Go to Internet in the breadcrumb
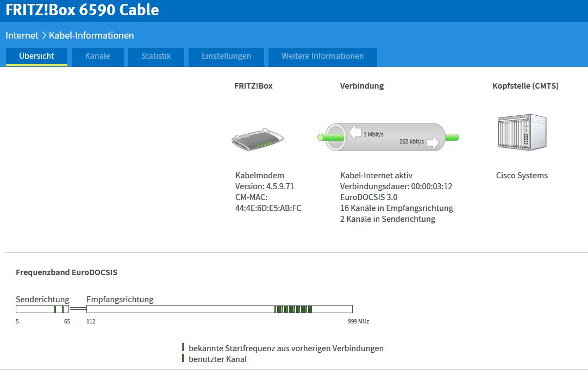This screenshot has height=380, width=588. click(22, 35)
